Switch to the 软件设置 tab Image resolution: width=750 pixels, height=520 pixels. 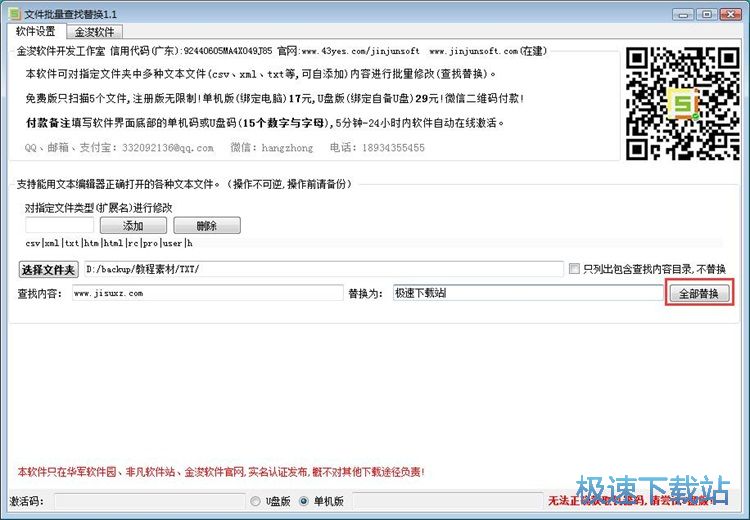click(35, 32)
